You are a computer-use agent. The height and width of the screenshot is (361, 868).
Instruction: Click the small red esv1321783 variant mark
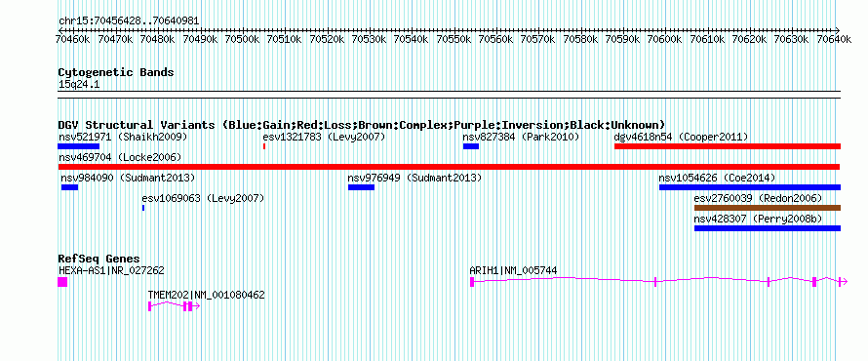tap(264, 146)
